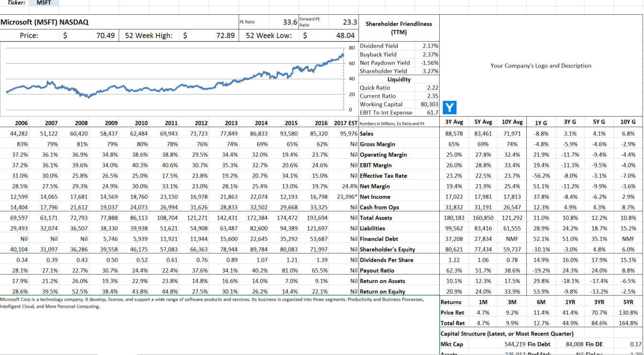Click the Returns table header cell

tap(451, 302)
